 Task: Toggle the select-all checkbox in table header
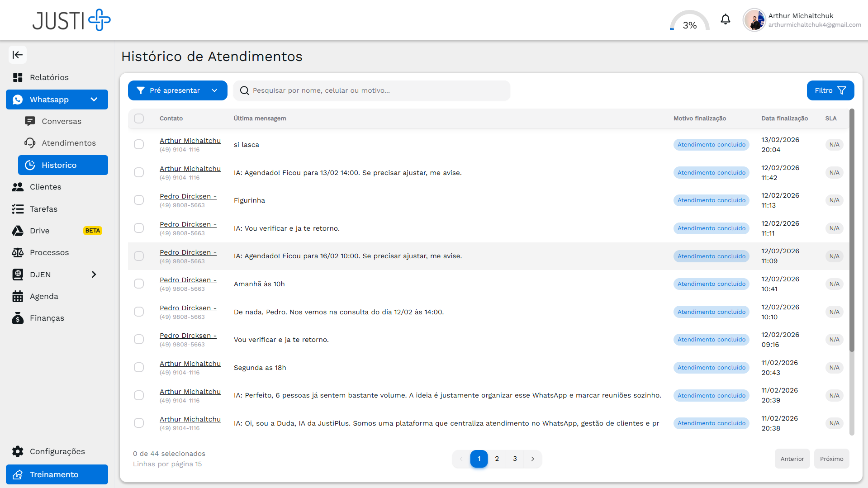(x=139, y=118)
